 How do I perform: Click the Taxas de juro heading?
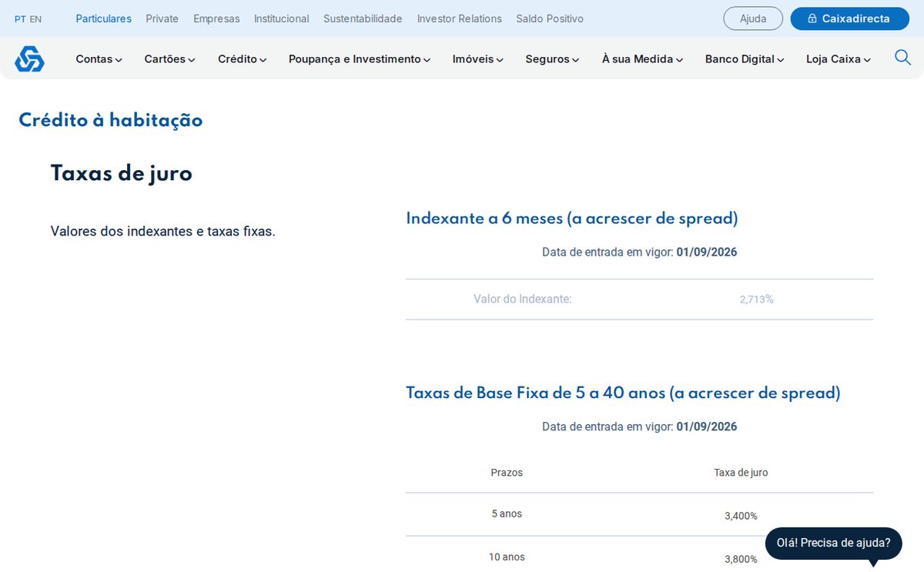[x=122, y=174]
